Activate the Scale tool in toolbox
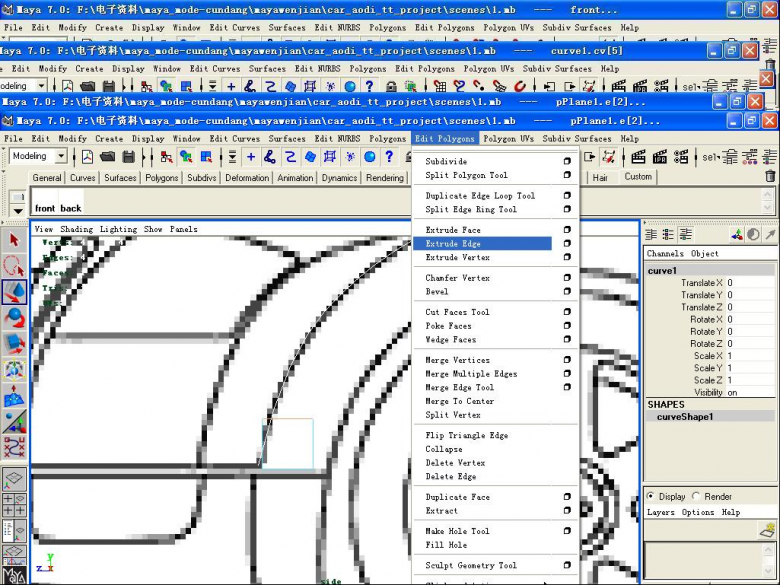 (14, 344)
